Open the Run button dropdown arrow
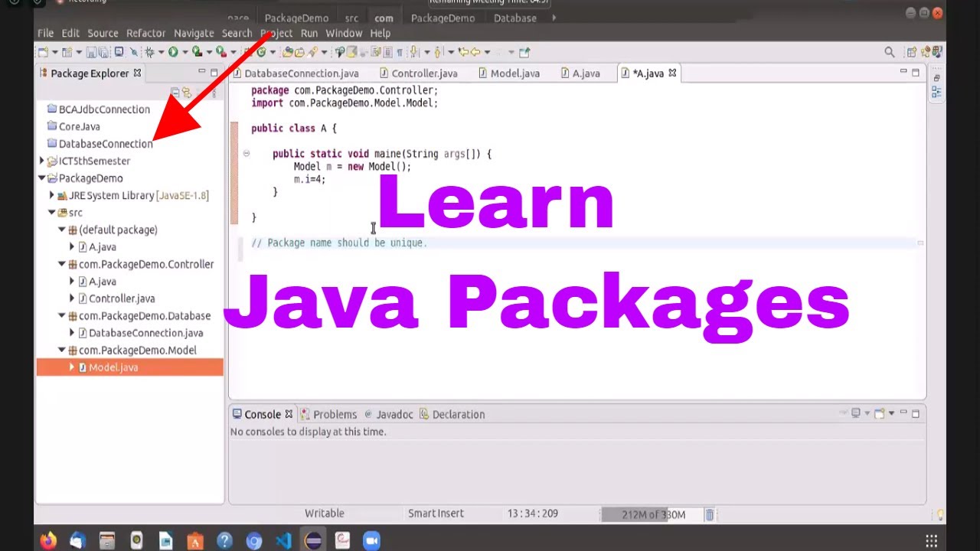Screen dimensions: 980x551 pos(185,52)
